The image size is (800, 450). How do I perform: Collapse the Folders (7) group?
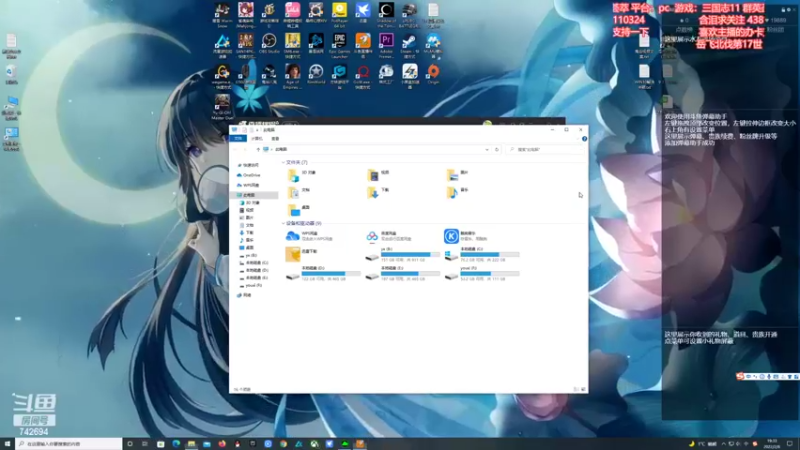283,162
